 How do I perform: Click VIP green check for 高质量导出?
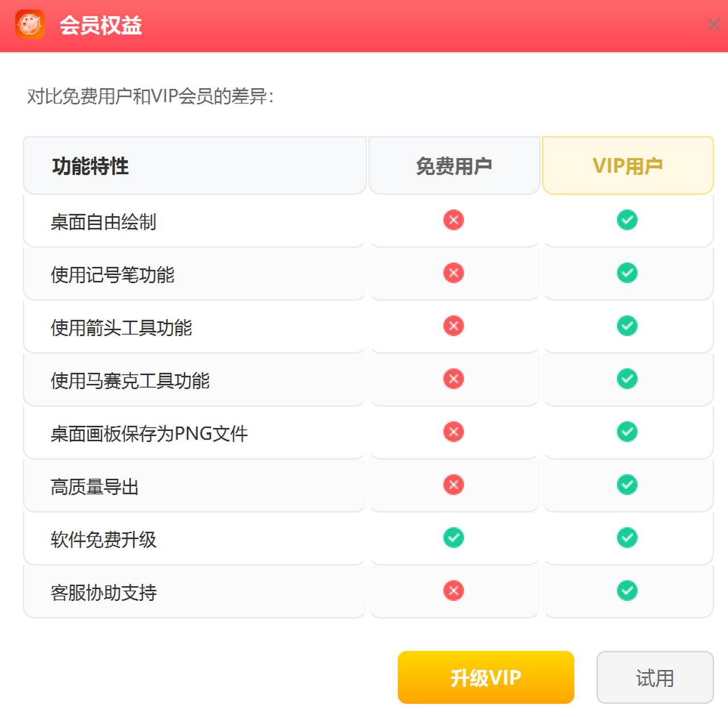(x=627, y=484)
